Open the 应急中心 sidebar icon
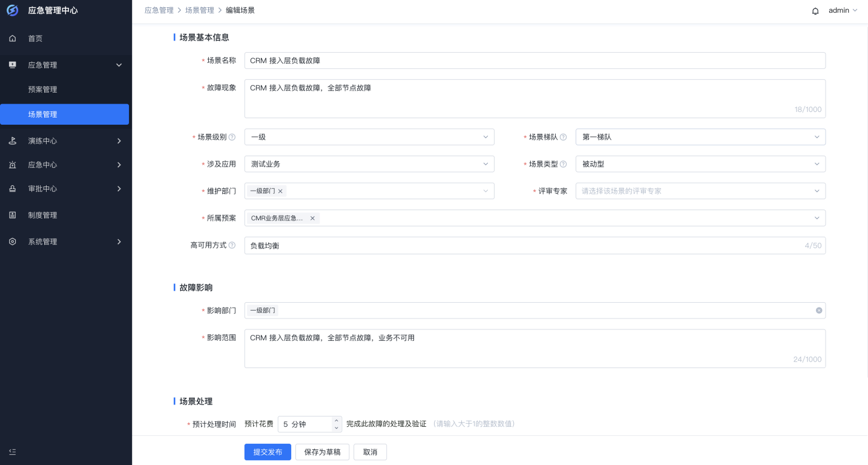868x465 pixels. pos(12,164)
